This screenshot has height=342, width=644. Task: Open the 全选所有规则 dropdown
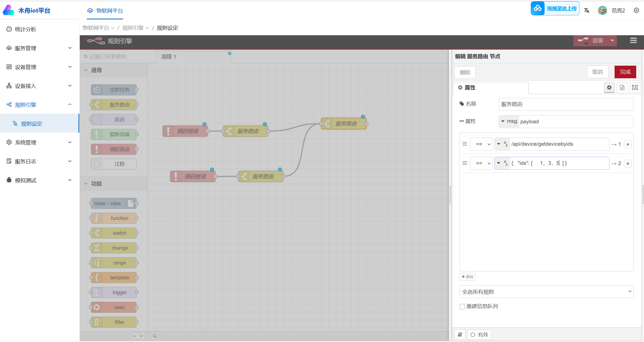546,291
